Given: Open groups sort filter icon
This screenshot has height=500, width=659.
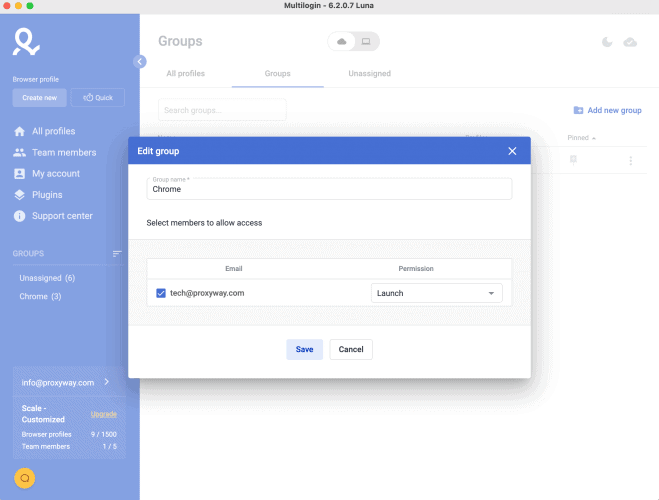Looking at the screenshot, I should pyautogui.click(x=117, y=254).
